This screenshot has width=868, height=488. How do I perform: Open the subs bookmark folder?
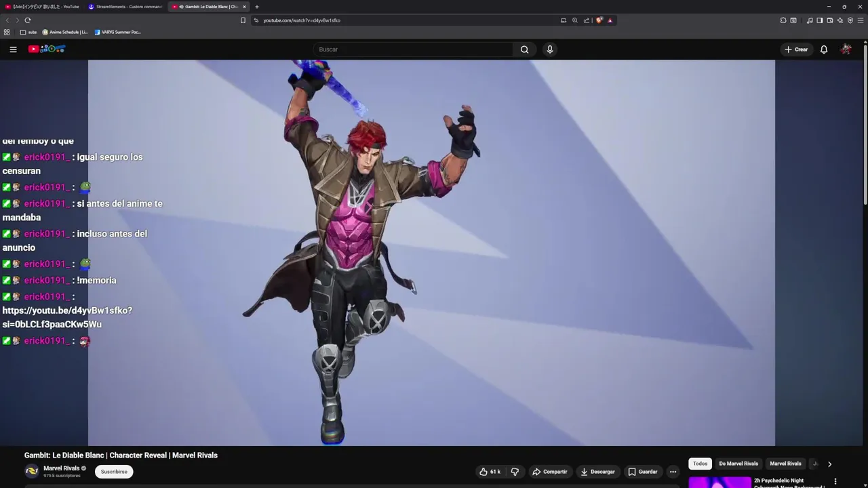[x=28, y=32]
